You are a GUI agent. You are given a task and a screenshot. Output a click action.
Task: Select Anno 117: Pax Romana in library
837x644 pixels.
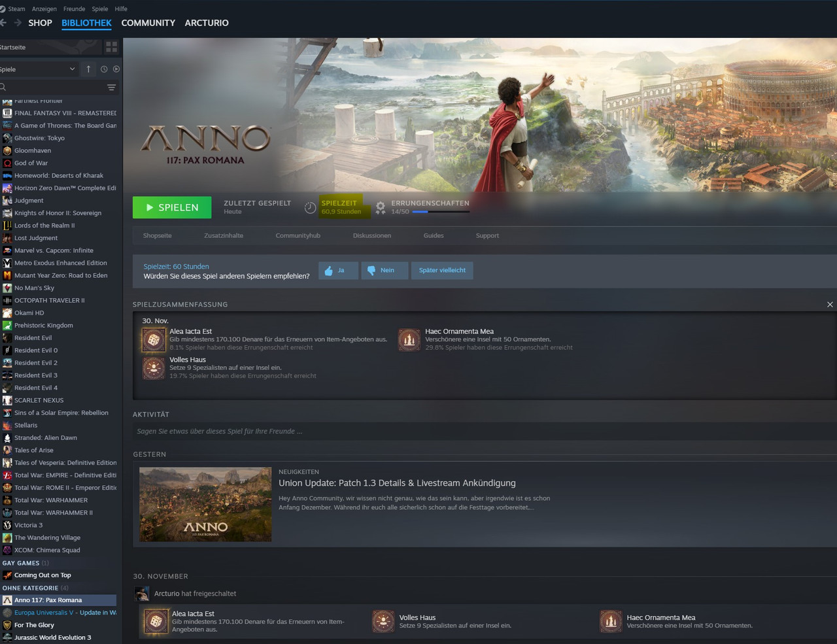(58, 600)
